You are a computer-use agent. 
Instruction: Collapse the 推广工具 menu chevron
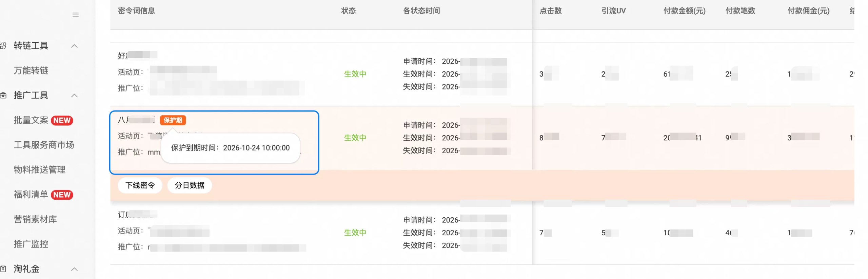75,96
